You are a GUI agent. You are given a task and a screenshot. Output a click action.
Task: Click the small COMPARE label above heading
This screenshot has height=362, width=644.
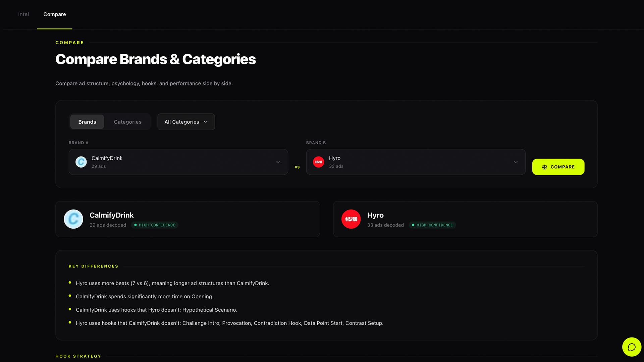click(x=70, y=43)
